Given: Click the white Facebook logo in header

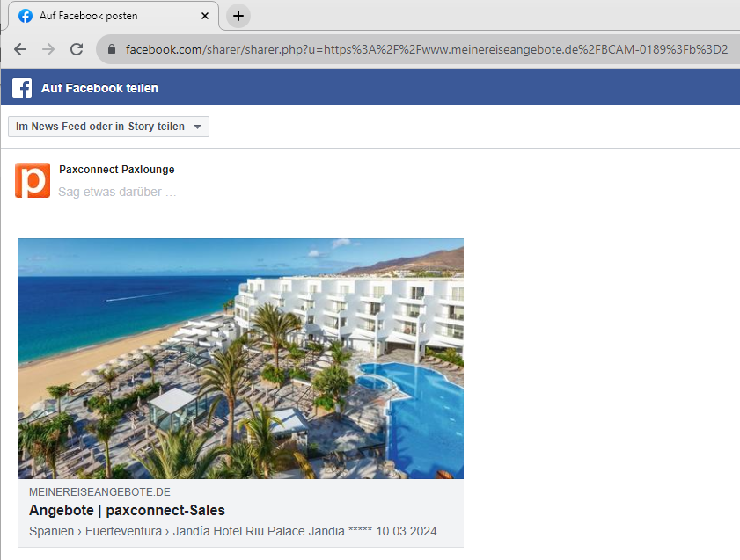Looking at the screenshot, I should click(x=22, y=88).
